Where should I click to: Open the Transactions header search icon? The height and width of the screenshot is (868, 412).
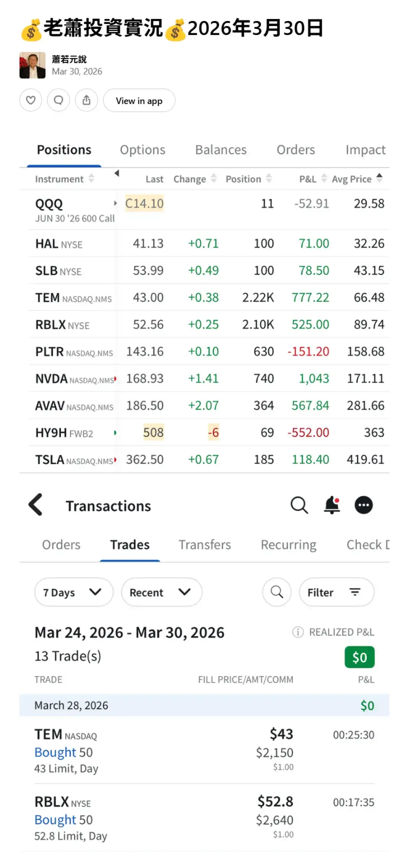pyautogui.click(x=299, y=506)
